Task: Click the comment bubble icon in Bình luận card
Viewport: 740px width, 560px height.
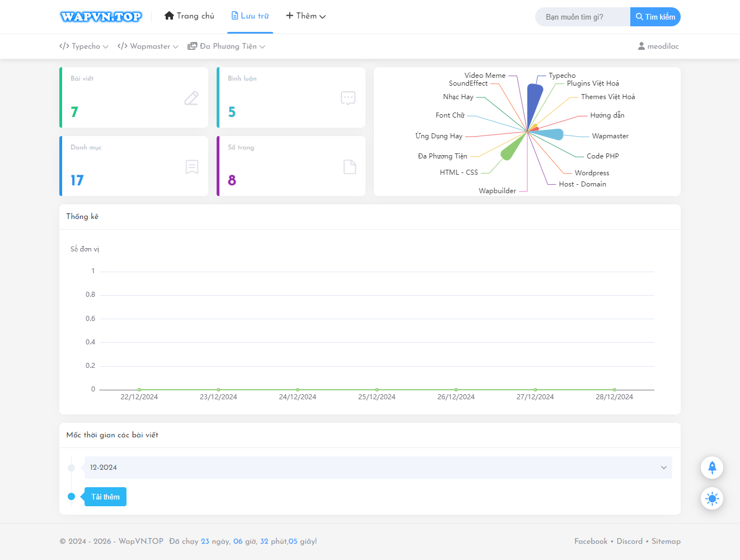Action: coord(348,99)
